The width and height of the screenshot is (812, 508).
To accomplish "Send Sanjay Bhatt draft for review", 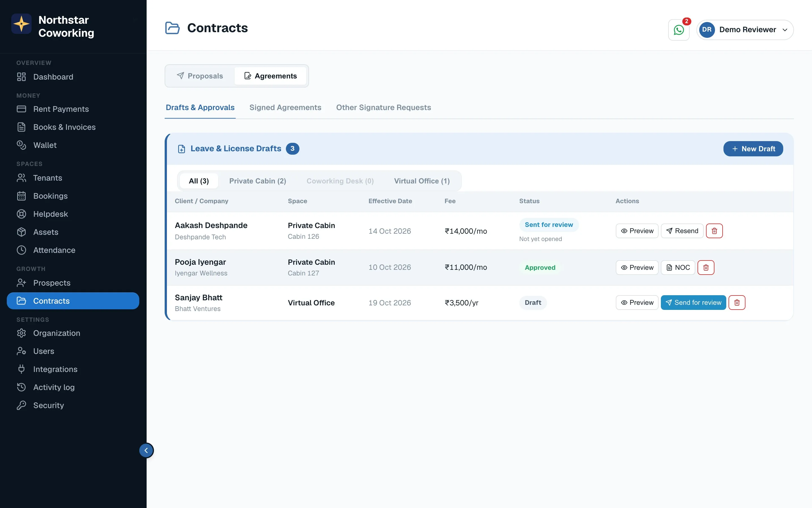I will (693, 302).
